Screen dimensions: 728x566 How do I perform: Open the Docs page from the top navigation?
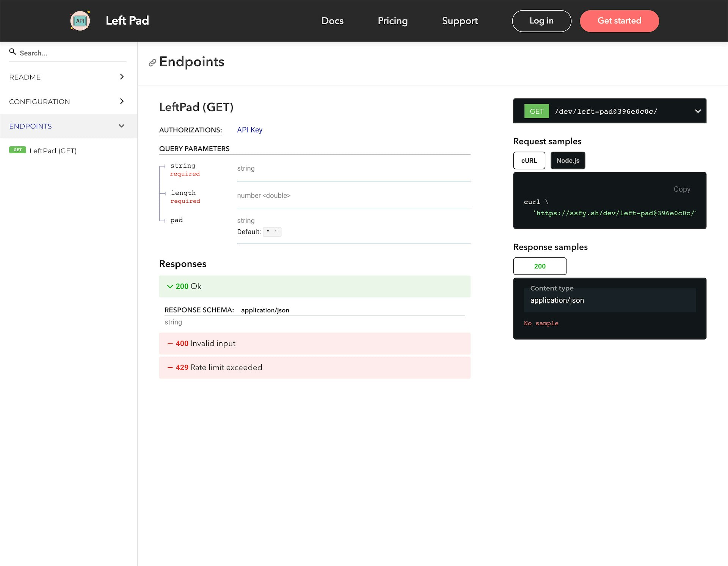coord(332,21)
